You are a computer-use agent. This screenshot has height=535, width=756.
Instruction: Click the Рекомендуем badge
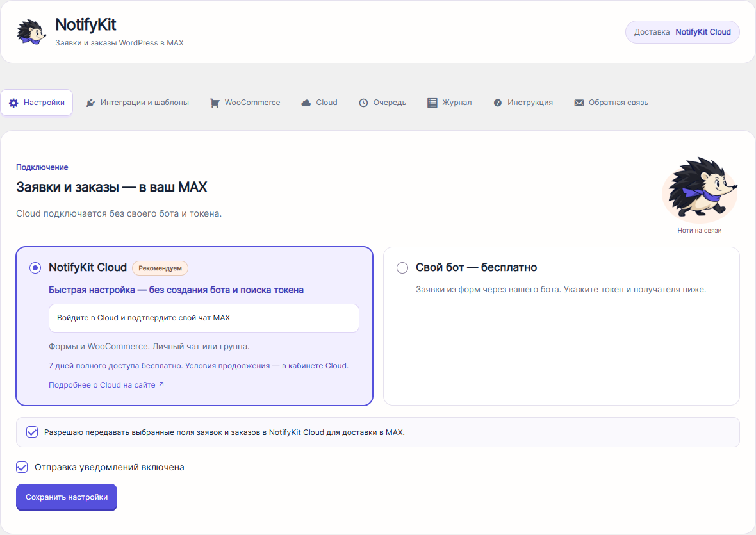(160, 268)
